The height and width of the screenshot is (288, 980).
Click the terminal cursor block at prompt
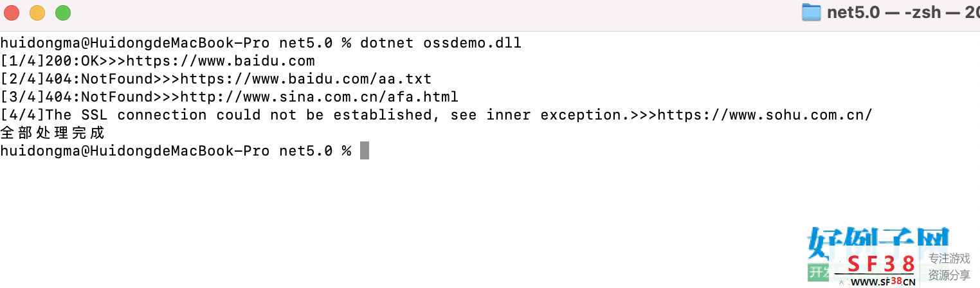click(x=365, y=151)
